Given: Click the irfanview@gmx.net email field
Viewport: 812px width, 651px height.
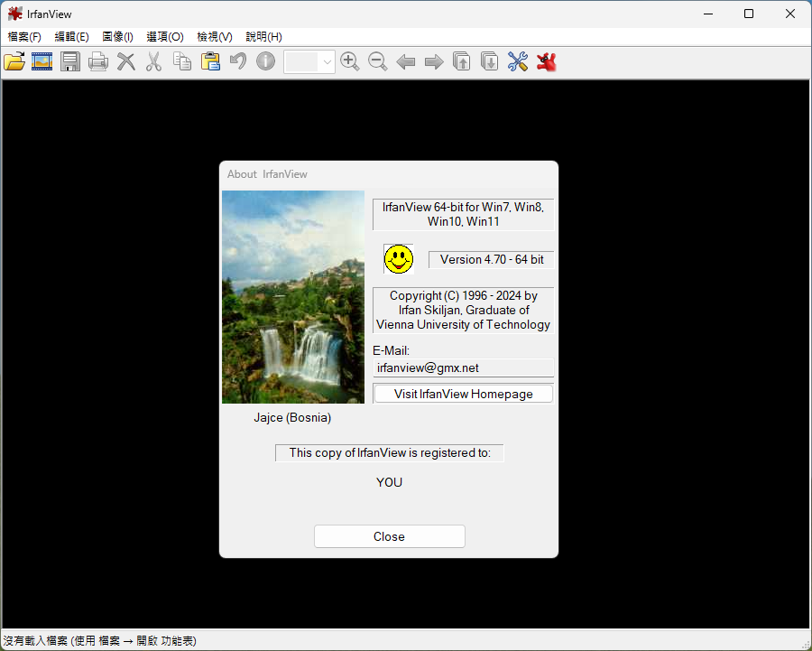Looking at the screenshot, I should click(x=464, y=368).
